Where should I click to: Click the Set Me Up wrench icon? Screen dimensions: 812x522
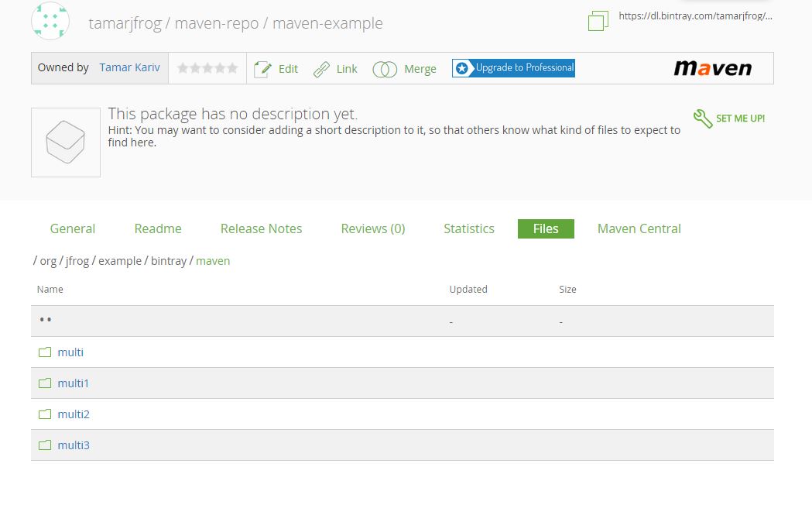click(703, 118)
